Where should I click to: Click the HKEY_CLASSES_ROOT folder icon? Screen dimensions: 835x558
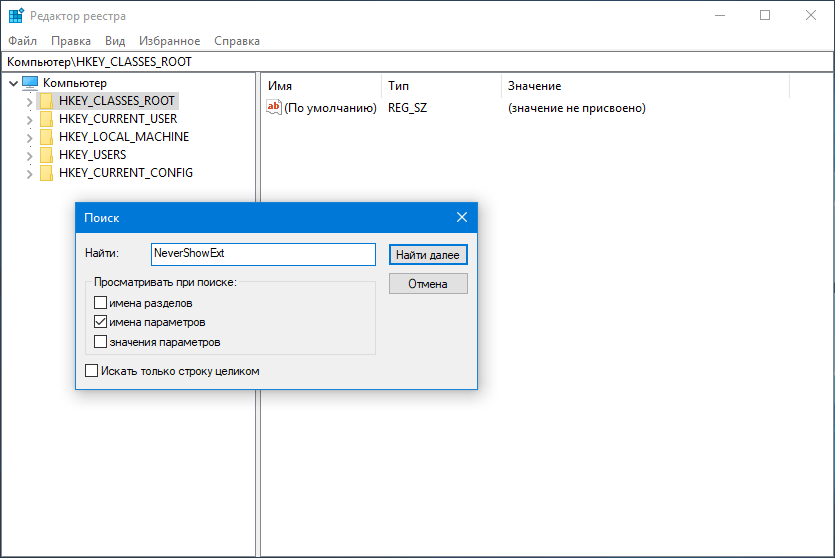[x=46, y=101]
